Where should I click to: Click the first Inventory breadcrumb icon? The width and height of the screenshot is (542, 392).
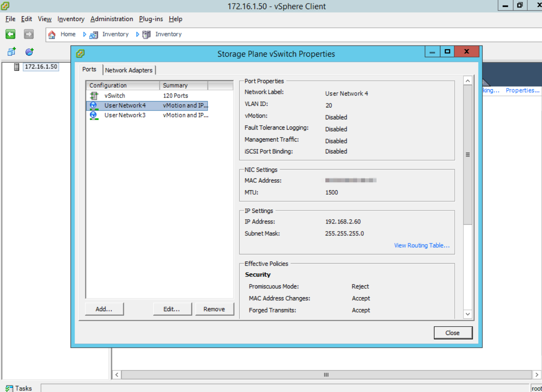pos(94,34)
